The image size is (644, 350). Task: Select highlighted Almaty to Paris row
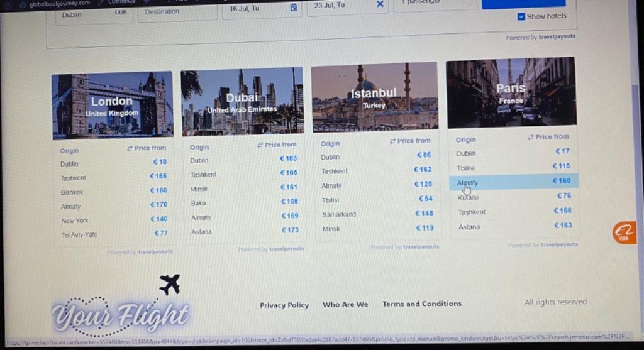pos(514,182)
